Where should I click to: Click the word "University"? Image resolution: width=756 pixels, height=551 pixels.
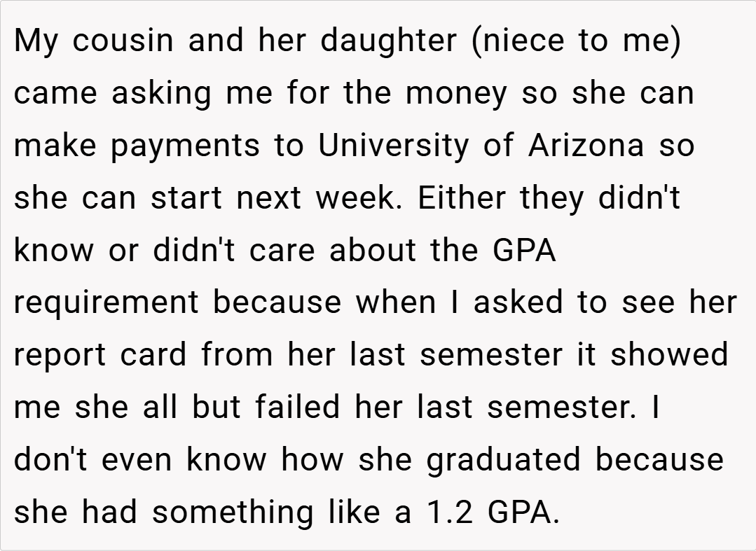click(x=394, y=146)
